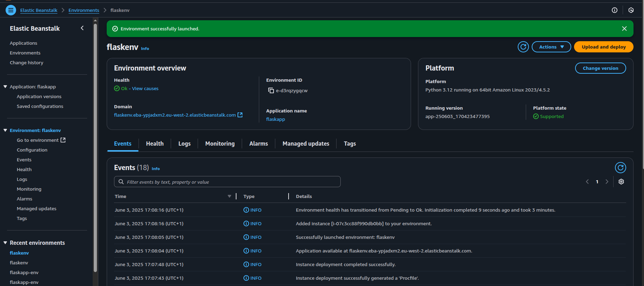This screenshot has height=286, width=644.
Task: Click Environments breadcrumb link
Action: pos(84,10)
